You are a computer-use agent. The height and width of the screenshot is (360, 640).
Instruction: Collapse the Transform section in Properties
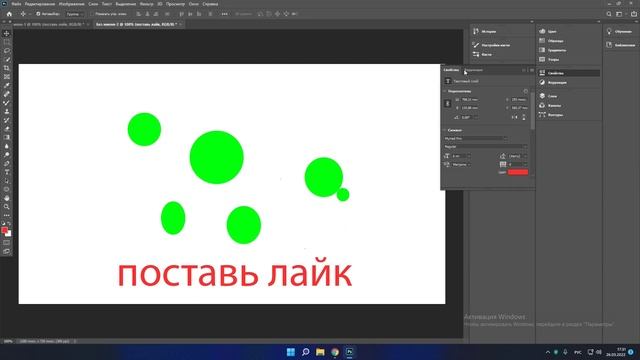click(445, 91)
